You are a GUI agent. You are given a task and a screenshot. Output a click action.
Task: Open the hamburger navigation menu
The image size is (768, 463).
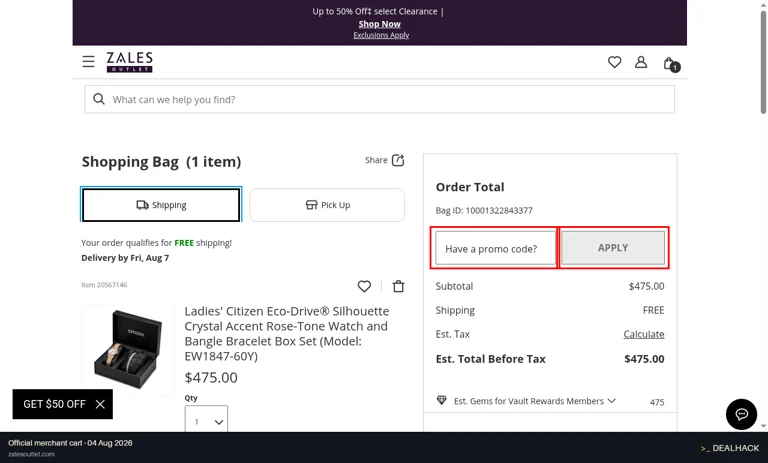pos(88,62)
